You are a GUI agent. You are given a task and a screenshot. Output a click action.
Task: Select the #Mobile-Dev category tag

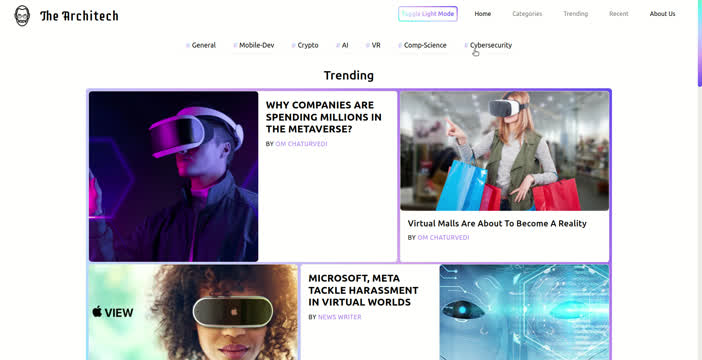254,45
